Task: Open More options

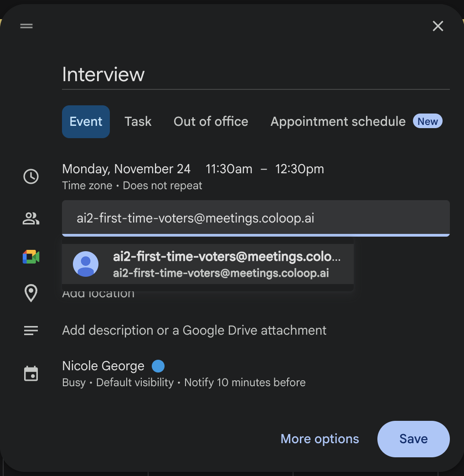Action: tap(320, 439)
